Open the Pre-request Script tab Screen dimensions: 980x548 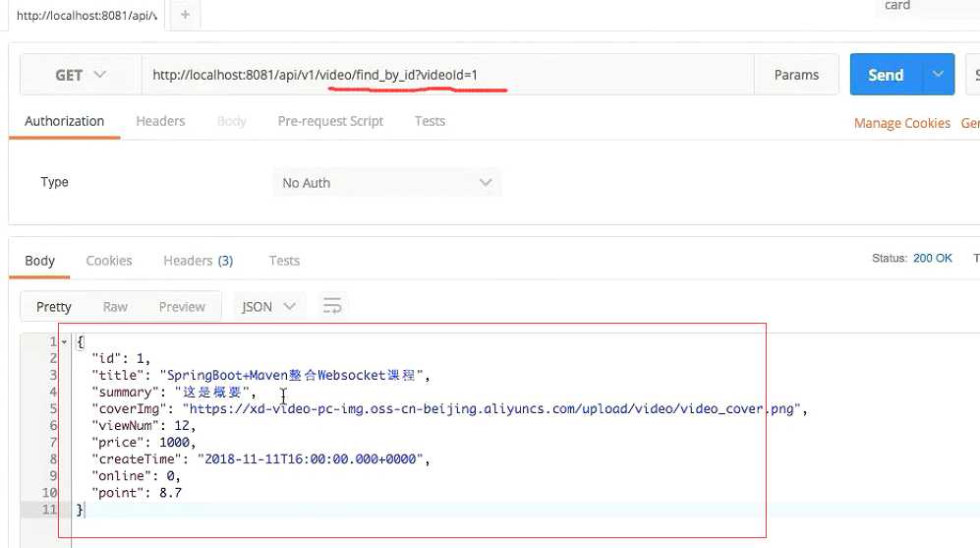tap(330, 121)
